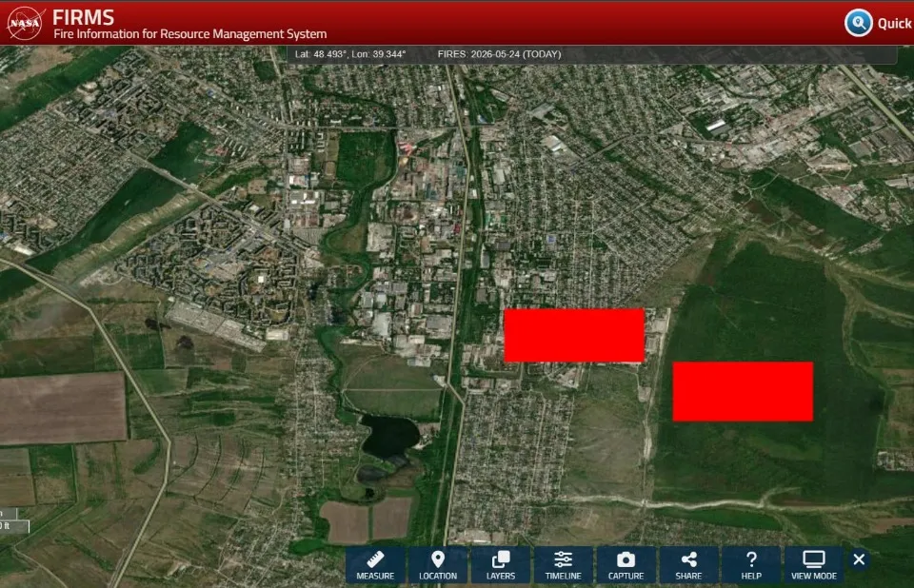The height and width of the screenshot is (588, 914).
Task: Click the Lat/Lon coordinates readout
Action: (349, 54)
